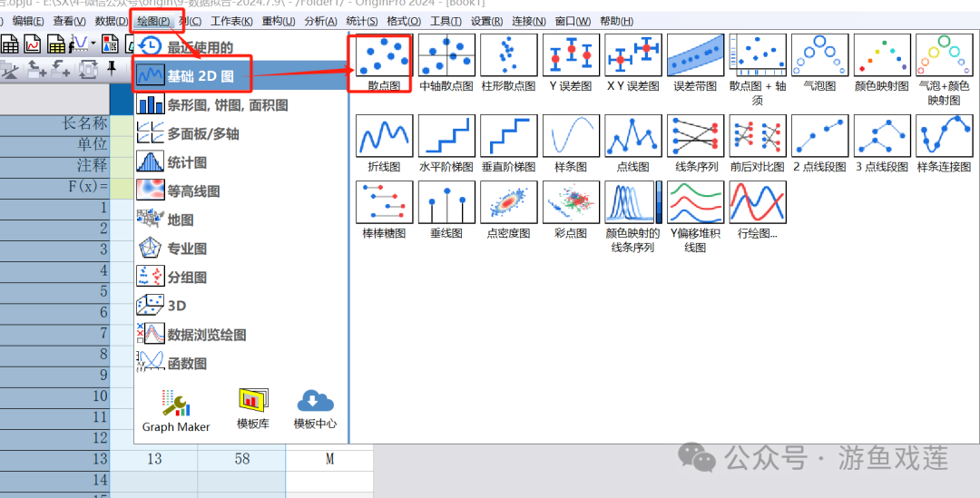Choose the X Y 误差图 plot icon

point(633,55)
